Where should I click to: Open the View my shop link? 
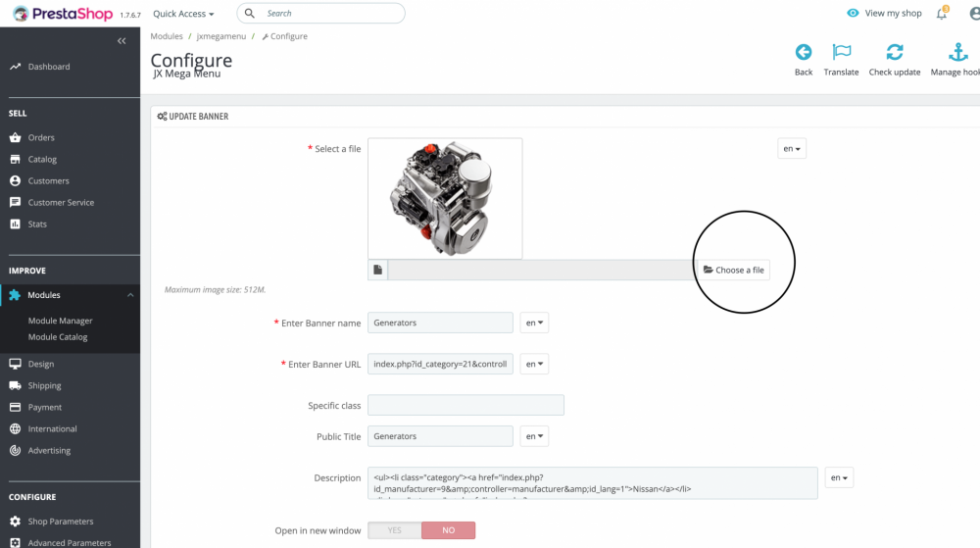pos(884,14)
